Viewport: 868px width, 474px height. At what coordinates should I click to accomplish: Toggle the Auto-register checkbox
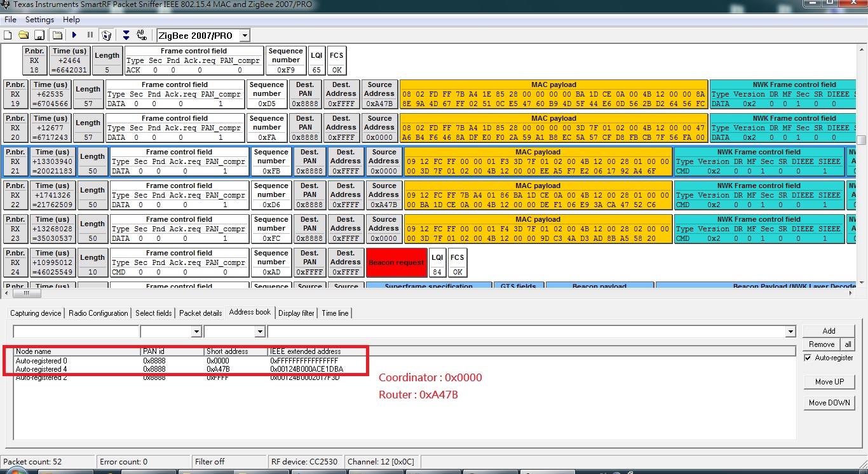tap(808, 358)
